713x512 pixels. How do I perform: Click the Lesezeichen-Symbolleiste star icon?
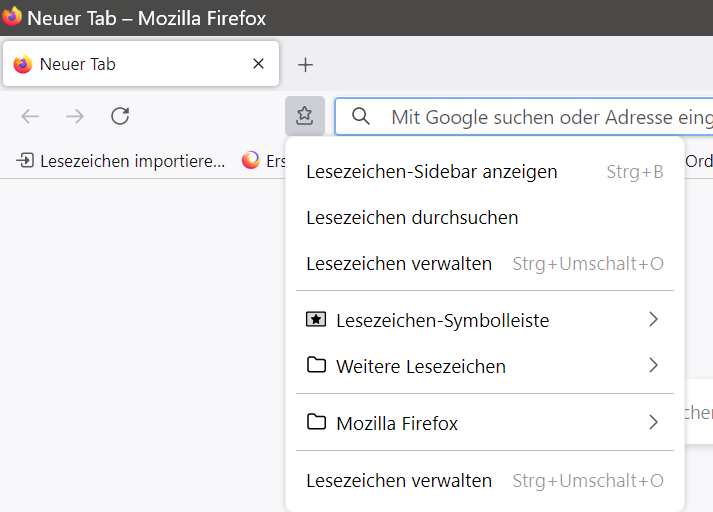[316, 320]
